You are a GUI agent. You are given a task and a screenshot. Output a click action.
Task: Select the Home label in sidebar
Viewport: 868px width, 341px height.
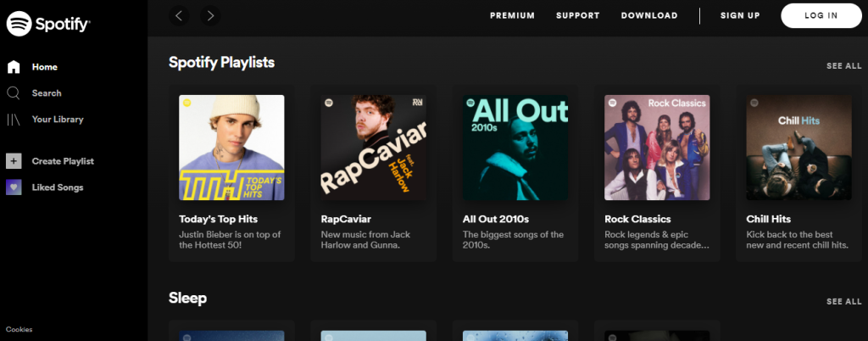pyautogui.click(x=45, y=67)
